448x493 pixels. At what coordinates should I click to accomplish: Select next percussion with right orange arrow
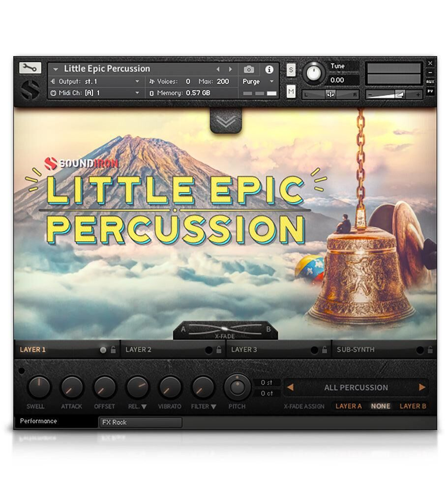point(422,387)
